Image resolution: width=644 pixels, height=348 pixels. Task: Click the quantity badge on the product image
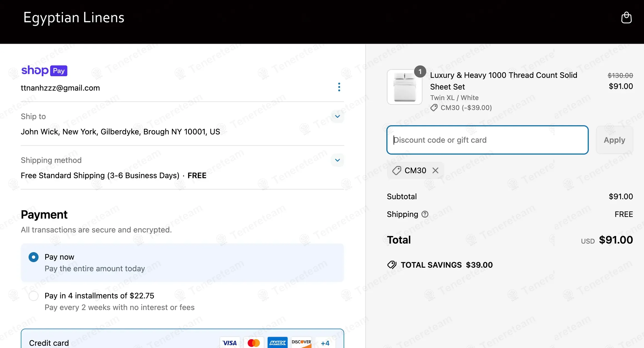click(420, 72)
